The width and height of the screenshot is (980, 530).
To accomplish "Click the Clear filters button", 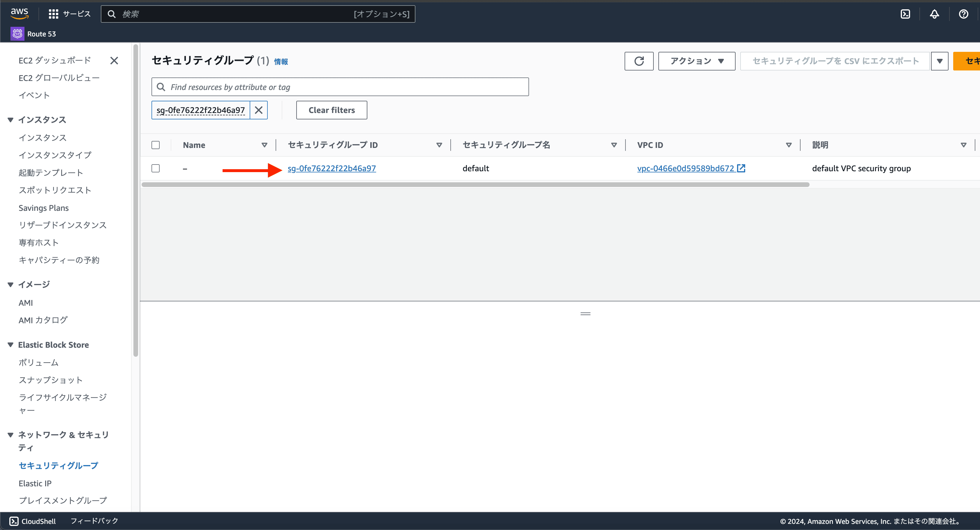I will [x=331, y=110].
